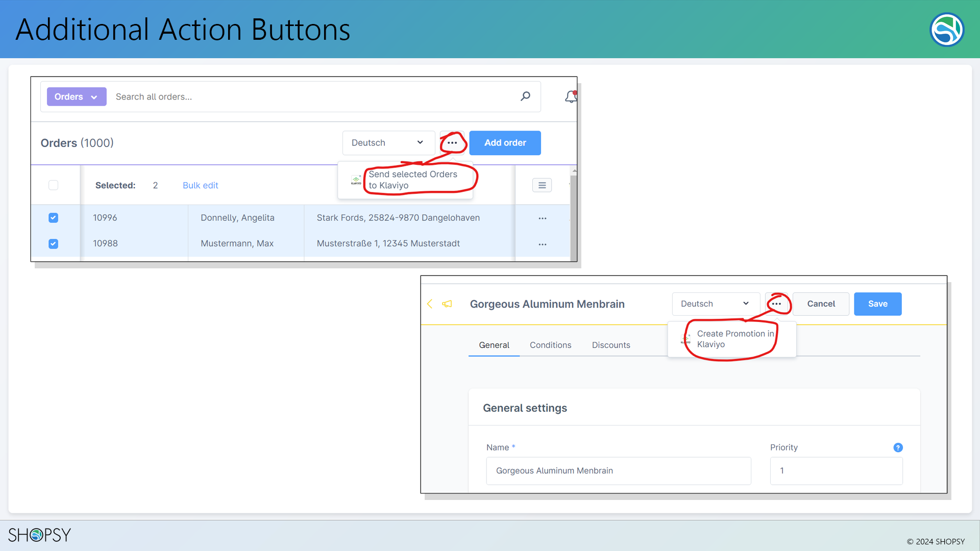
Task: Click the Save button
Action: click(877, 304)
